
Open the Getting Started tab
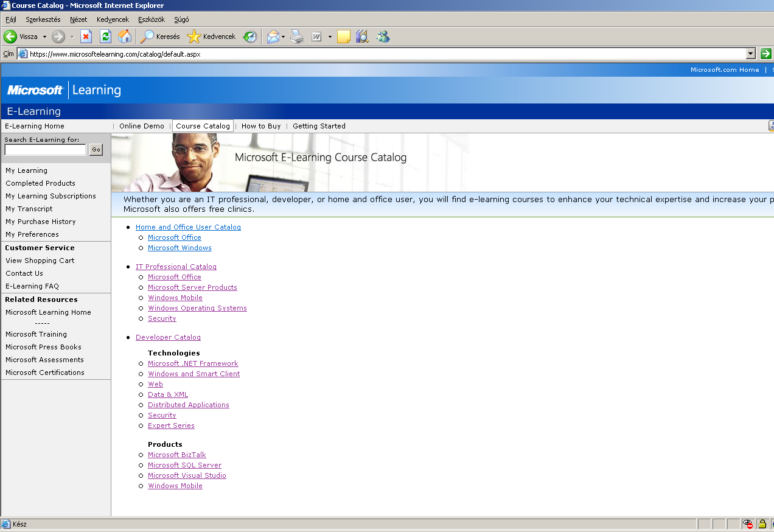coord(319,126)
